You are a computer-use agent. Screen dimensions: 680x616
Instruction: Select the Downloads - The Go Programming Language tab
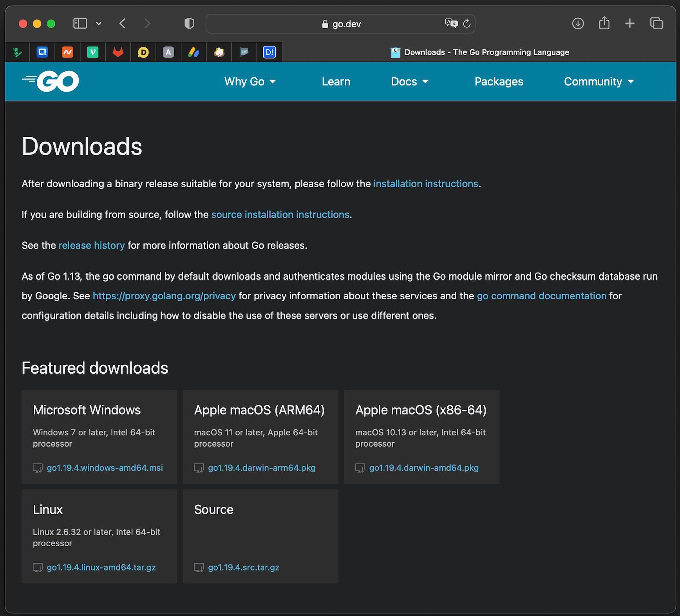coord(479,52)
